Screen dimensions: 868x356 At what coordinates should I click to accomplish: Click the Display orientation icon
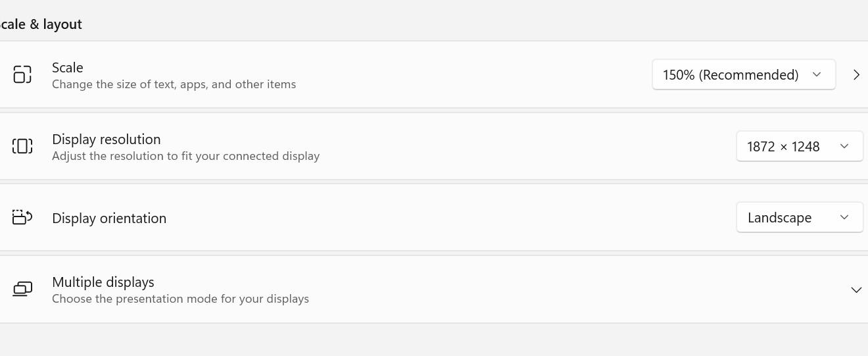tap(22, 217)
